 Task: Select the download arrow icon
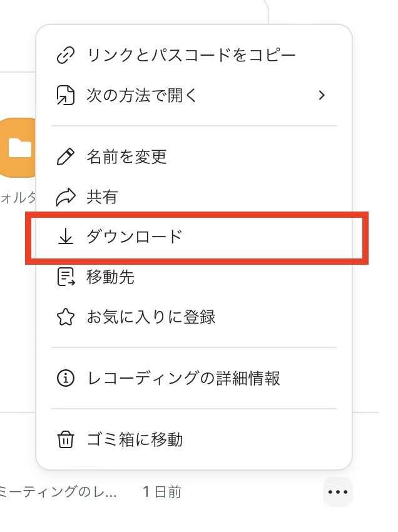click(64, 237)
